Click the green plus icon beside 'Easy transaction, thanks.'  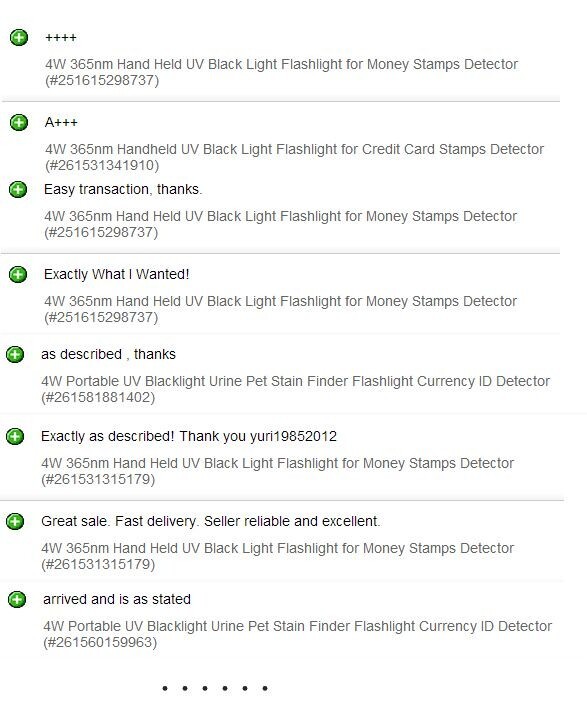[x=18, y=190]
